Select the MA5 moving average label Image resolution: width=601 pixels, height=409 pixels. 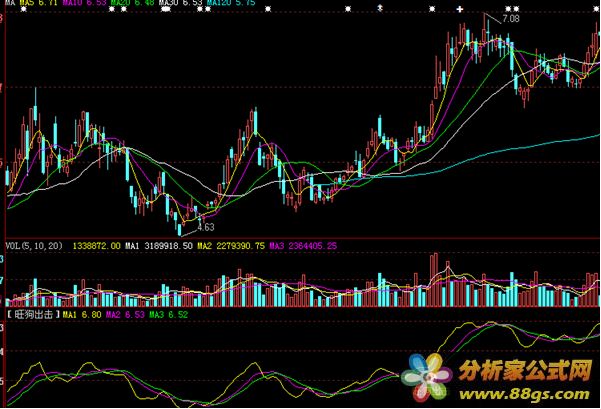point(33,4)
